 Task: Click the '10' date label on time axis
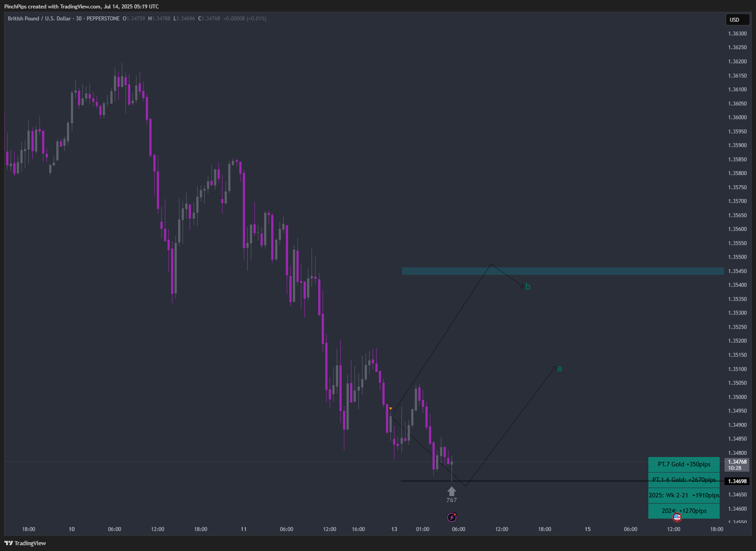pyautogui.click(x=72, y=529)
